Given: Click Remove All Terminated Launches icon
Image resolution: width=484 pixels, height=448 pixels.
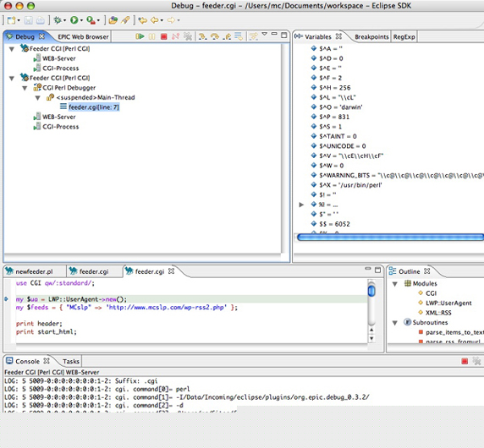Looking at the screenshot, I should click(188, 36).
